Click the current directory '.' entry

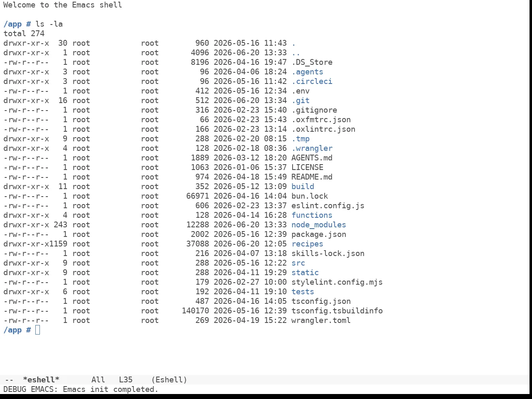pos(293,43)
